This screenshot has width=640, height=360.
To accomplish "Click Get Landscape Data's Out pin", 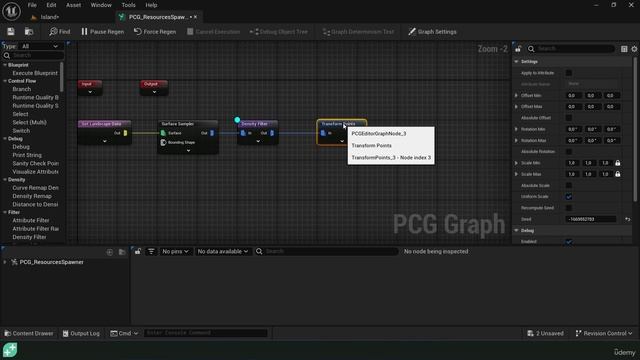I will click(125, 133).
